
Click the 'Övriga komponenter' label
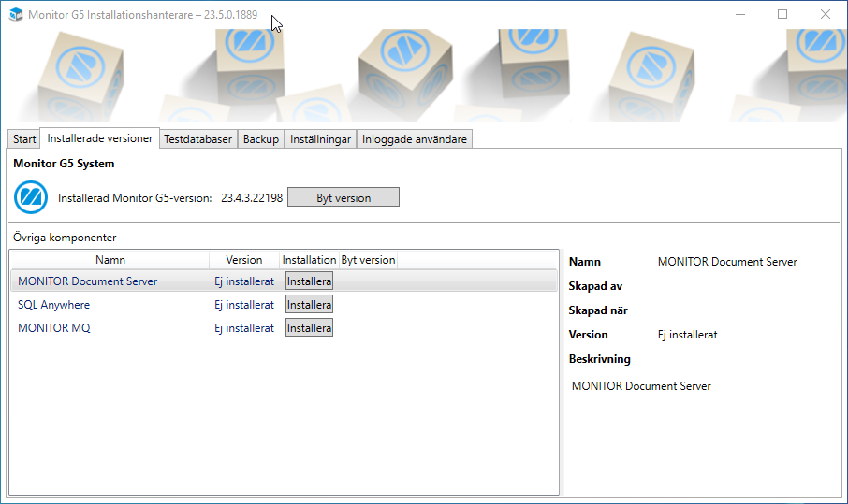tap(65, 238)
